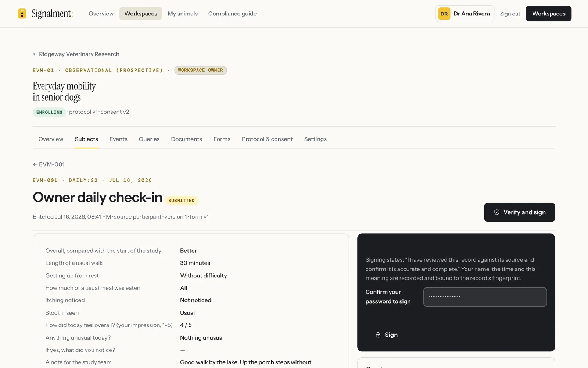Open the Forms tab
Image resolution: width=588 pixels, height=368 pixels.
tap(222, 139)
